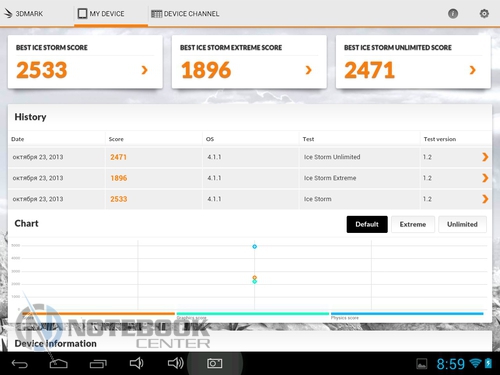Tap the Android back navigation icon
Viewport: 500px width, 375px height.
click(20, 364)
